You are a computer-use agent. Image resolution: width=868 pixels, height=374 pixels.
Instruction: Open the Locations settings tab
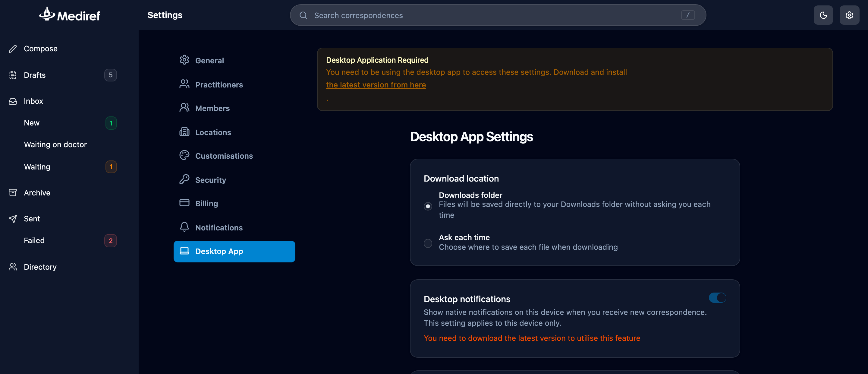coord(234,132)
